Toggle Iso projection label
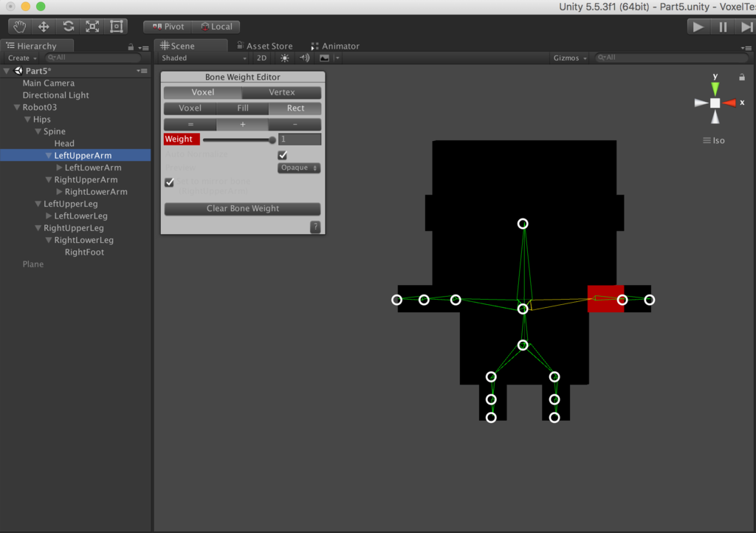This screenshot has width=756, height=533. [714, 140]
